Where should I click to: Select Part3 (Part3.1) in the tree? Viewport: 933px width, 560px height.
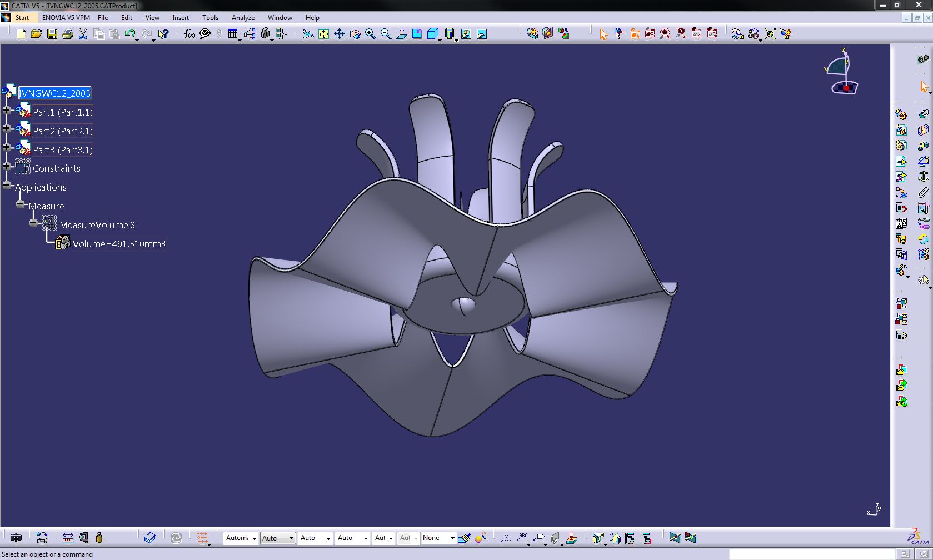pos(63,150)
